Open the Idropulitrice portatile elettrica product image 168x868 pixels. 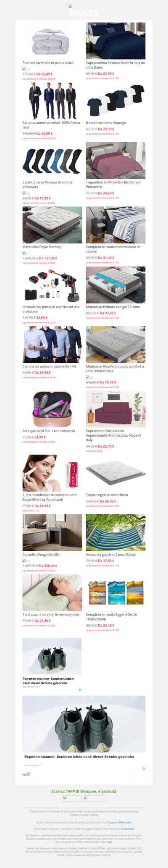(x=52, y=285)
